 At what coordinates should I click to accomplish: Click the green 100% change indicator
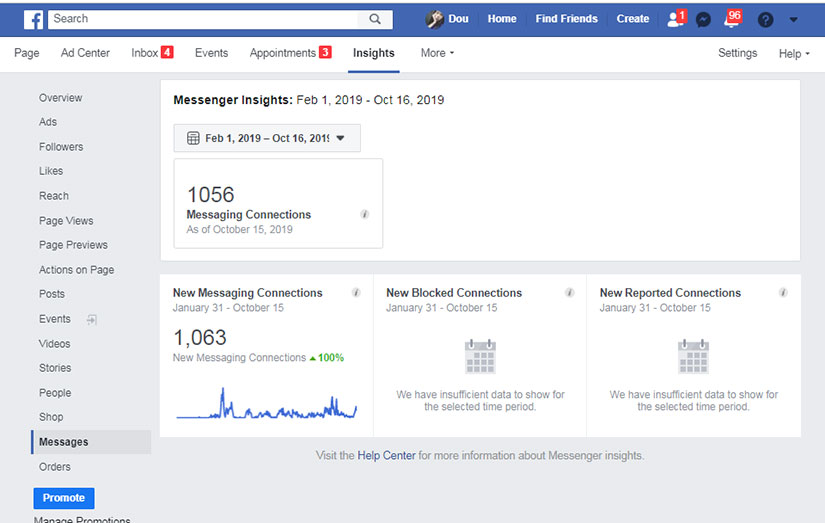pos(327,358)
